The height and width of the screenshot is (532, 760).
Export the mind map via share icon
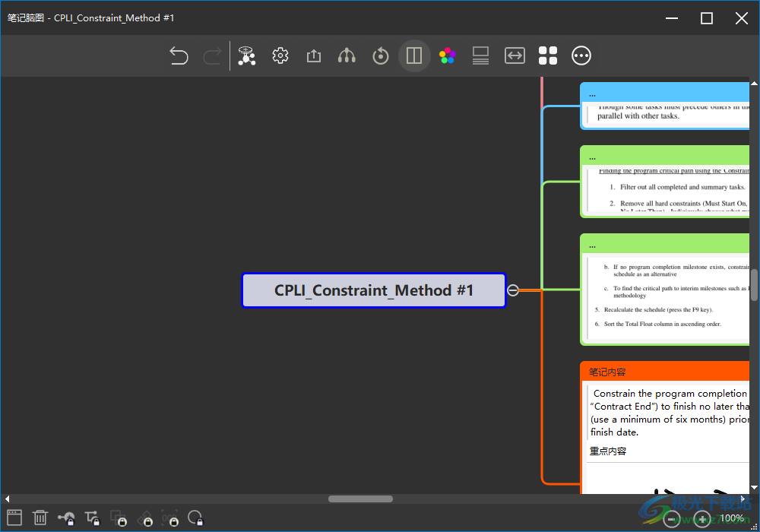click(314, 55)
